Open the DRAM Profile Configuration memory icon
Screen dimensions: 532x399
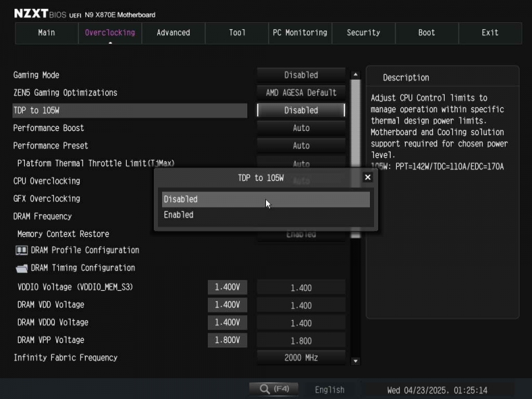point(21,250)
